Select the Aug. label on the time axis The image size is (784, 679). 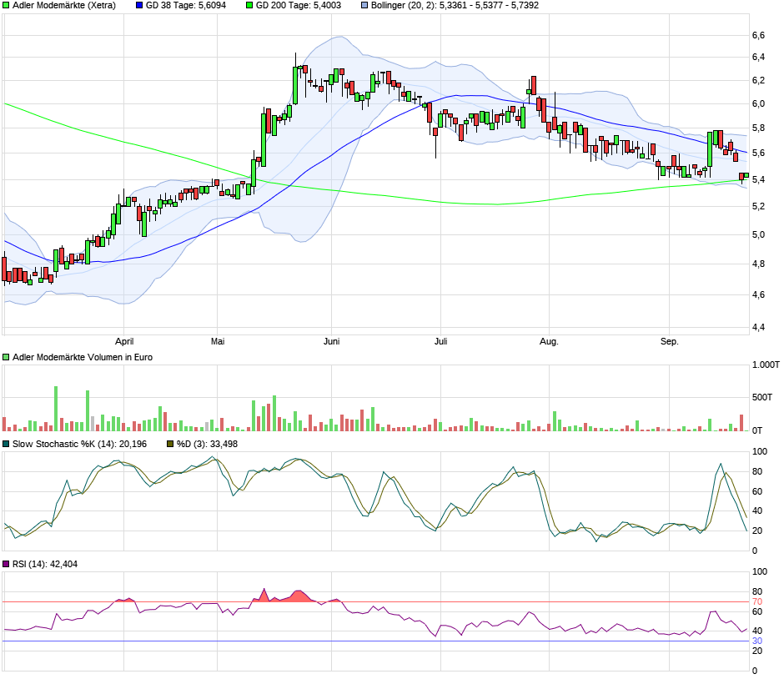coord(549,341)
